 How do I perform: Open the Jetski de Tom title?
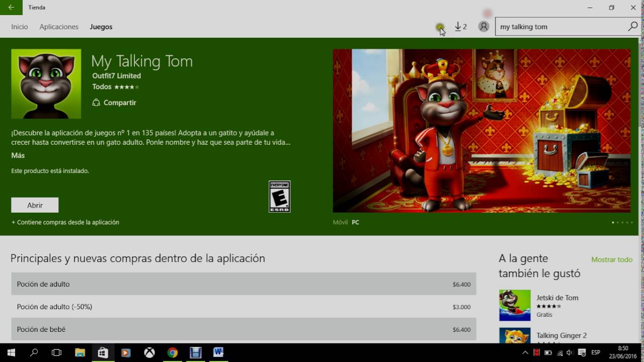[x=557, y=298]
